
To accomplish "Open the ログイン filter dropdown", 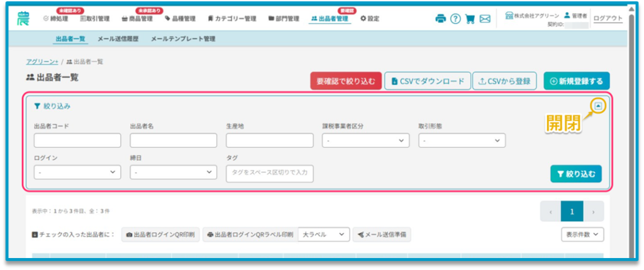I will 77,172.
